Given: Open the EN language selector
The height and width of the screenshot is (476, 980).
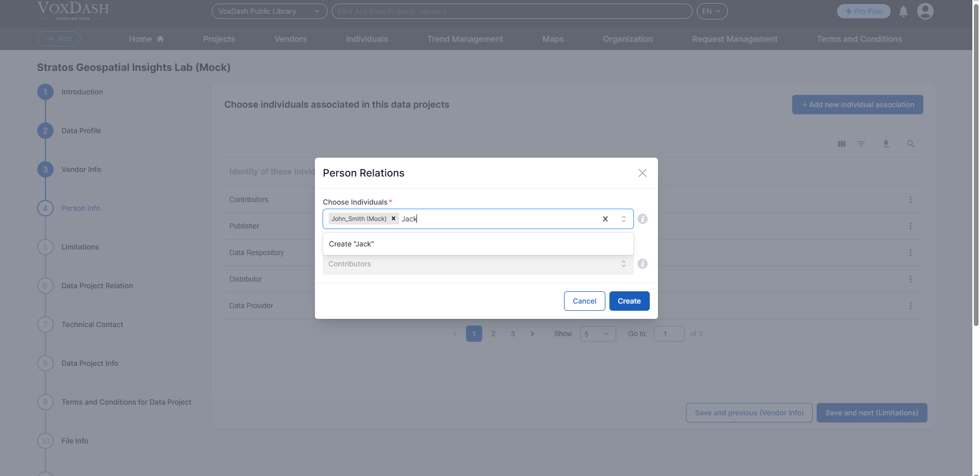Looking at the screenshot, I should tap(712, 11).
